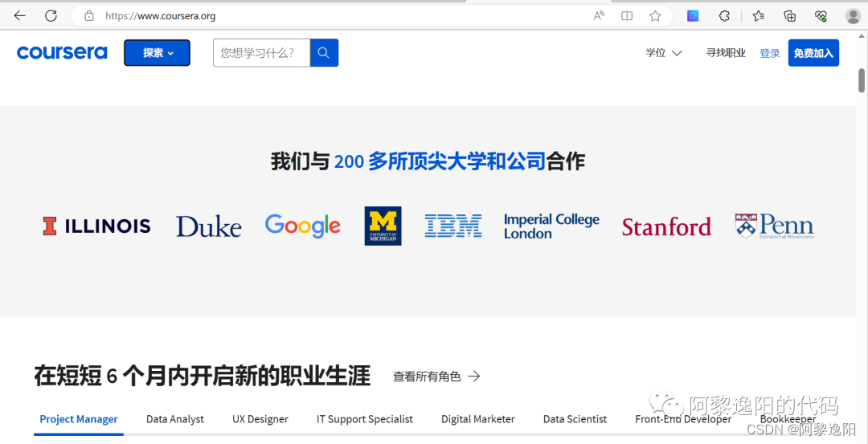Click the Coursera logo
The width and height of the screenshot is (868, 444).
62,52
